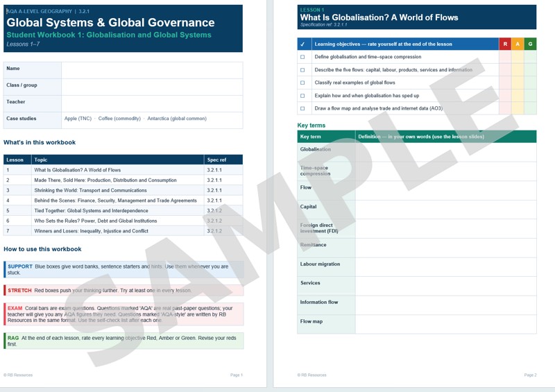Click 'Antarctica (global common)' case study text
This screenshot has width=555, height=392.
177,119
